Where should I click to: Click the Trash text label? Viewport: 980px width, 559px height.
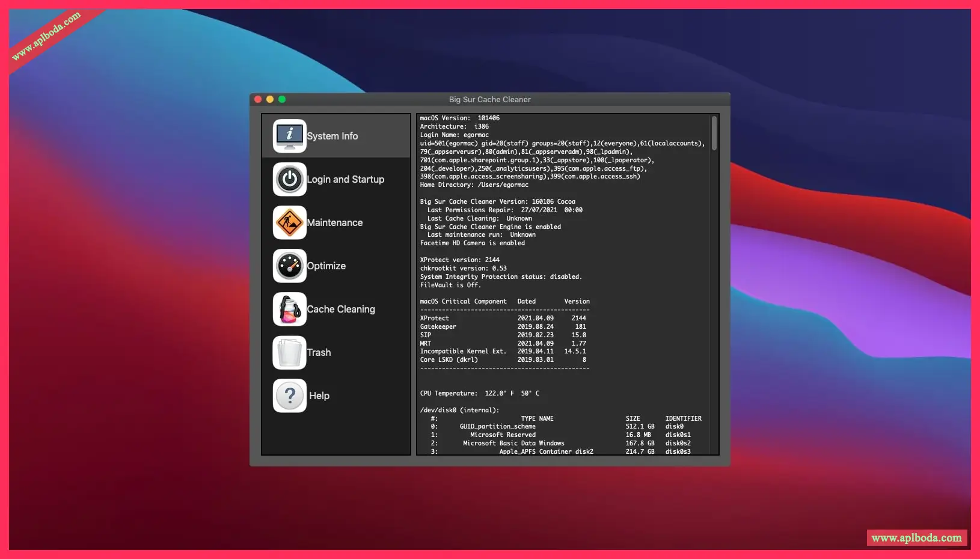pos(319,353)
